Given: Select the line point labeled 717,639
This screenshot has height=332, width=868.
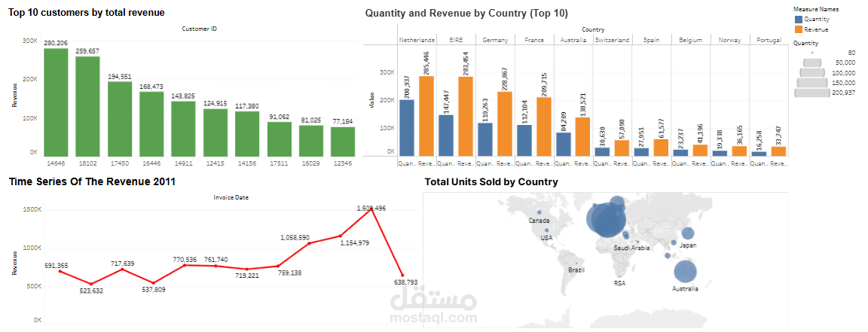Looking at the screenshot, I should coord(123,269).
